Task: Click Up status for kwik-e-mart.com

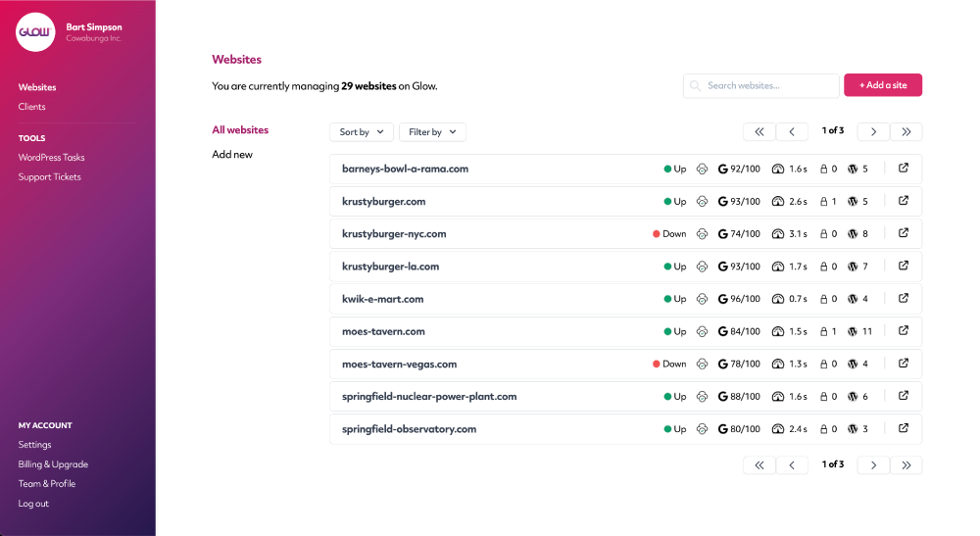Action: click(x=675, y=299)
